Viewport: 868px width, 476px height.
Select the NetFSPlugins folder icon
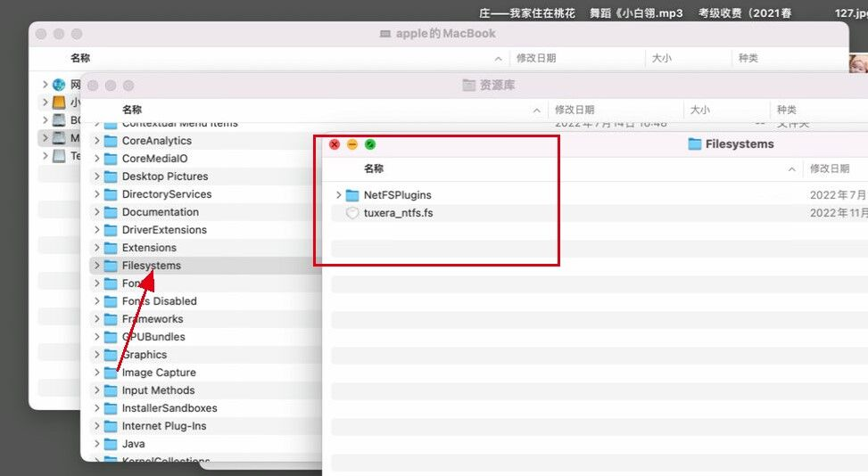352,195
